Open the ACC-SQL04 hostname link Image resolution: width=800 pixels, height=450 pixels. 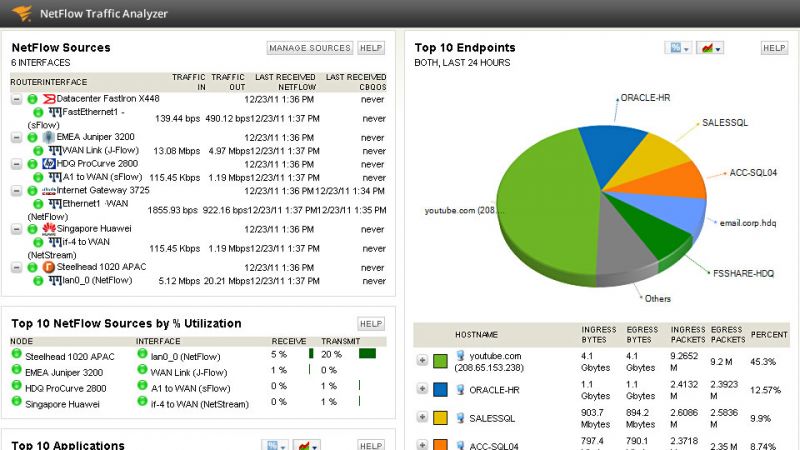pos(494,446)
